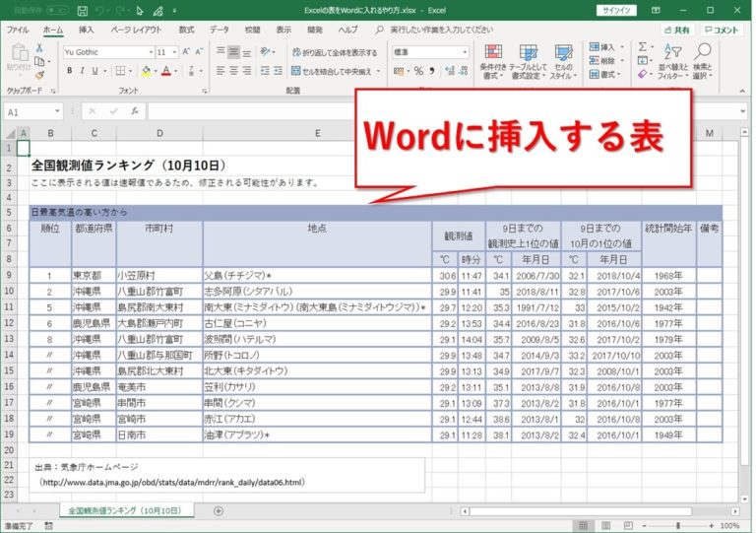Switch to the Insert ribbon tab
The image size is (756, 533).
pyautogui.click(x=87, y=30)
